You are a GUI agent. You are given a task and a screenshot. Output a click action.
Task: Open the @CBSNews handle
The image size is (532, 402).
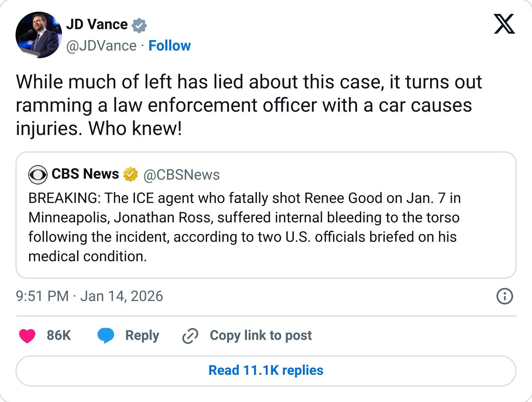click(x=181, y=175)
